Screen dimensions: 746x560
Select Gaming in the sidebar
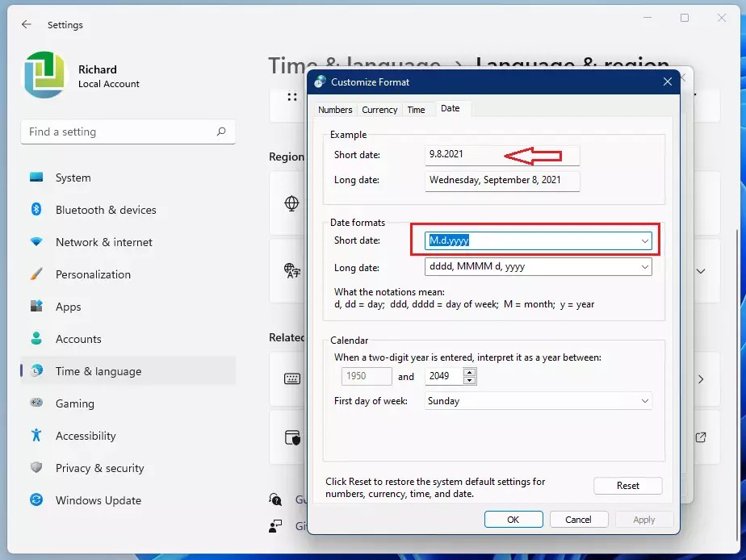click(x=76, y=403)
